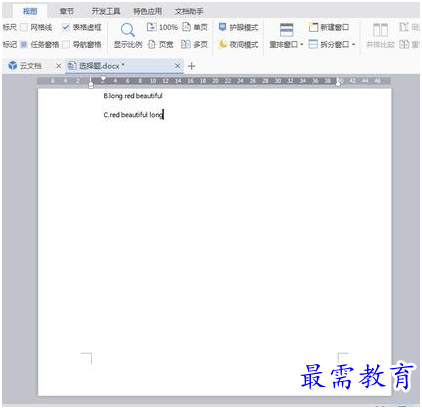The height and width of the screenshot is (408, 422).
Task: Open the 文档助手 ribbon tab
Action: 189,11
